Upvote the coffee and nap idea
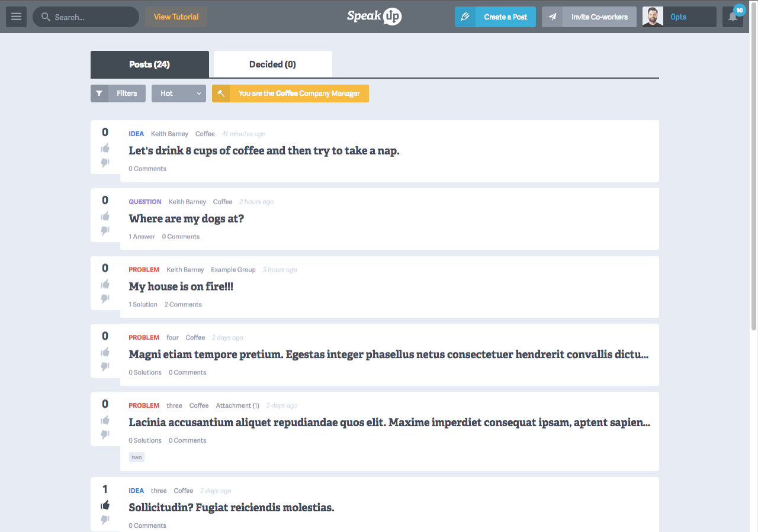Image resolution: width=758 pixels, height=532 pixels. click(105, 148)
